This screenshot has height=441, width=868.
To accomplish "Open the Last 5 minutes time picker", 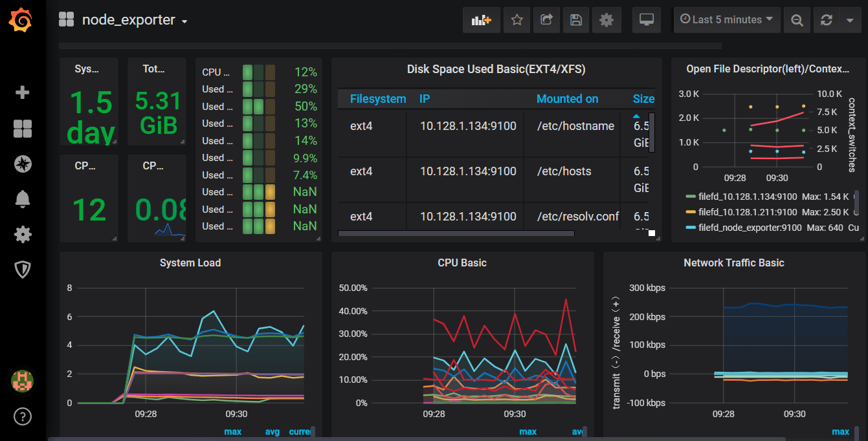I will coord(726,19).
